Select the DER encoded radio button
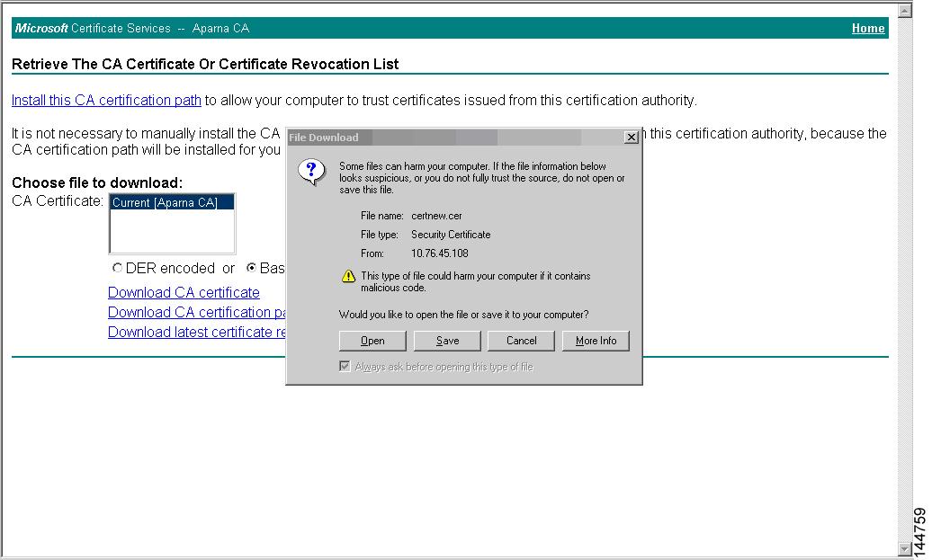This screenshot has height=560, width=932. tap(117, 268)
